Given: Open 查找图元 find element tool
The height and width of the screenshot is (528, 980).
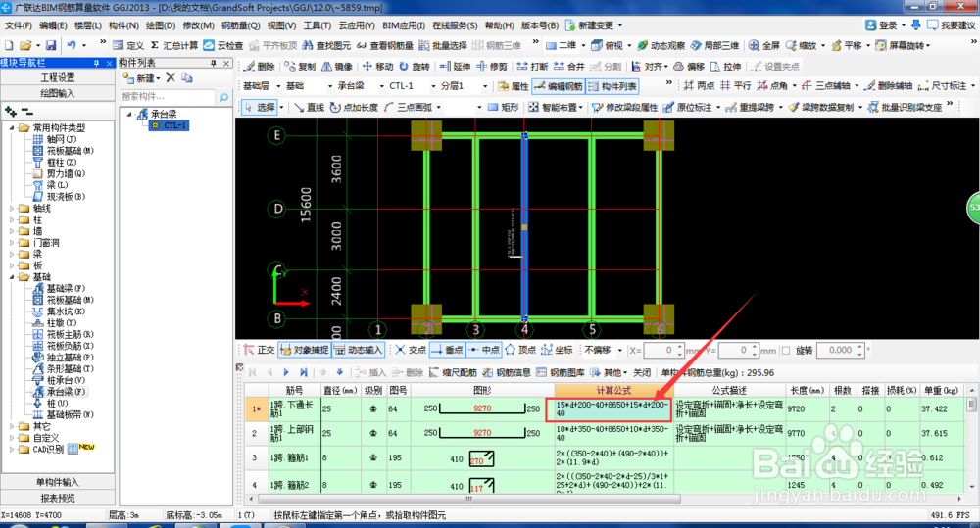Looking at the screenshot, I should pos(326,46).
